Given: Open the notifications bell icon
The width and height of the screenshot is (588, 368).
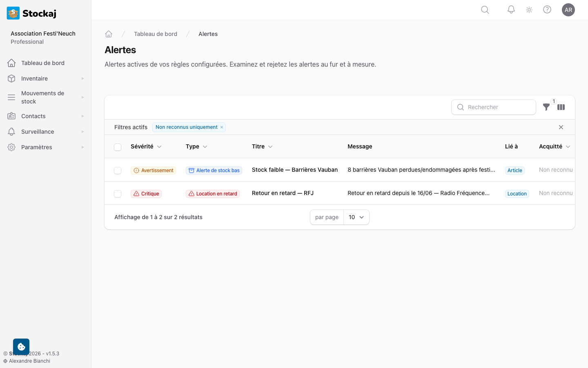Looking at the screenshot, I should coord(511,10).
